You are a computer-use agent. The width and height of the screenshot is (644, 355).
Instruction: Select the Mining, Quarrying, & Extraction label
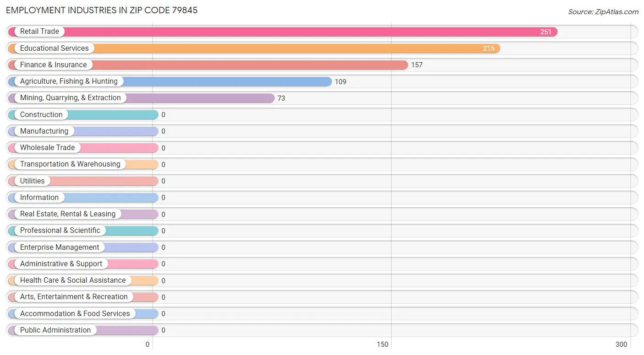(x=71, y=98)
